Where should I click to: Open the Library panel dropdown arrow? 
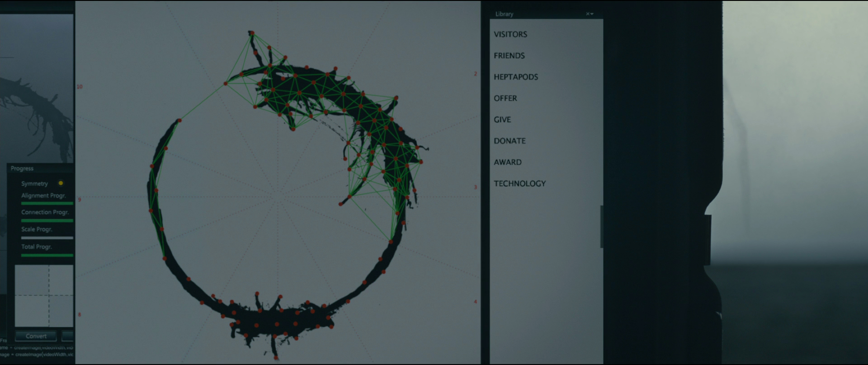(x=592, y=14)
